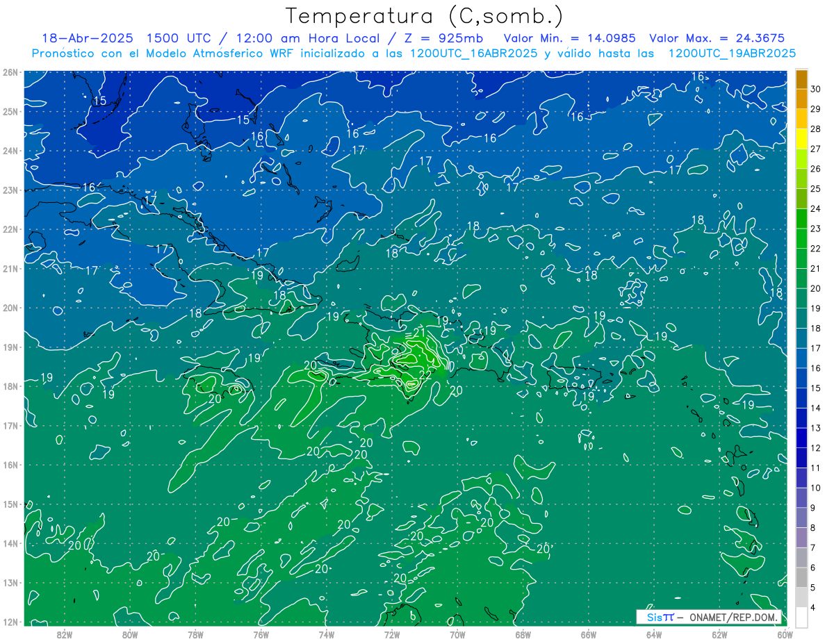The width and height of the screenshot is (834, 644).
Task: Click the blue color scale swatch between 14 and 15
Action: click(x=801, y=397)
